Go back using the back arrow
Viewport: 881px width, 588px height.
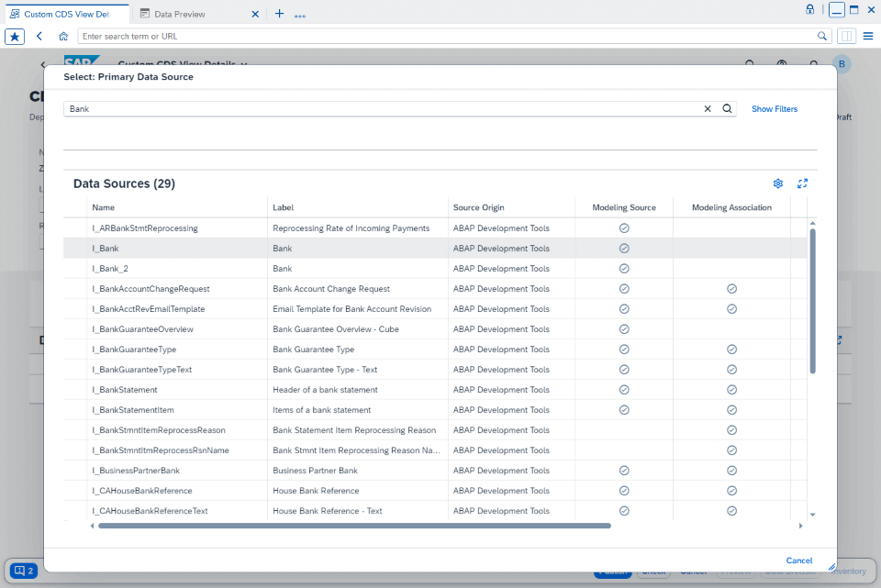point(38,35)
